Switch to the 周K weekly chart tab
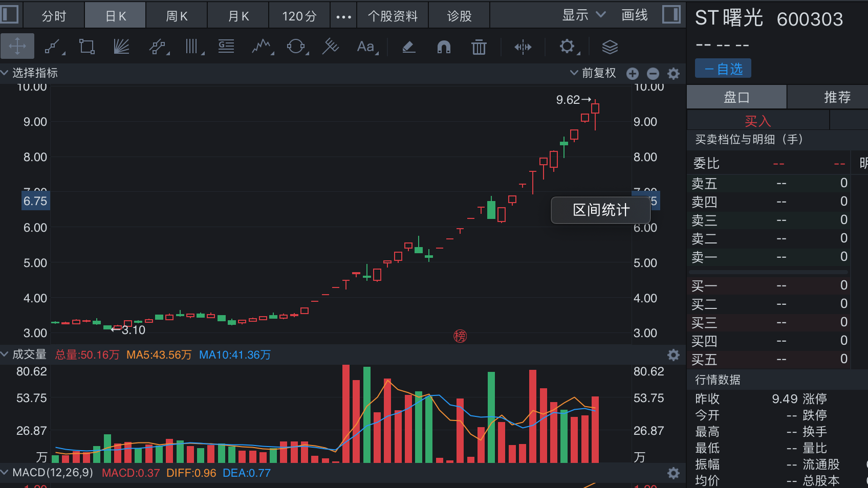The height and width of the screenshot is (488, 868). [177, 16]
